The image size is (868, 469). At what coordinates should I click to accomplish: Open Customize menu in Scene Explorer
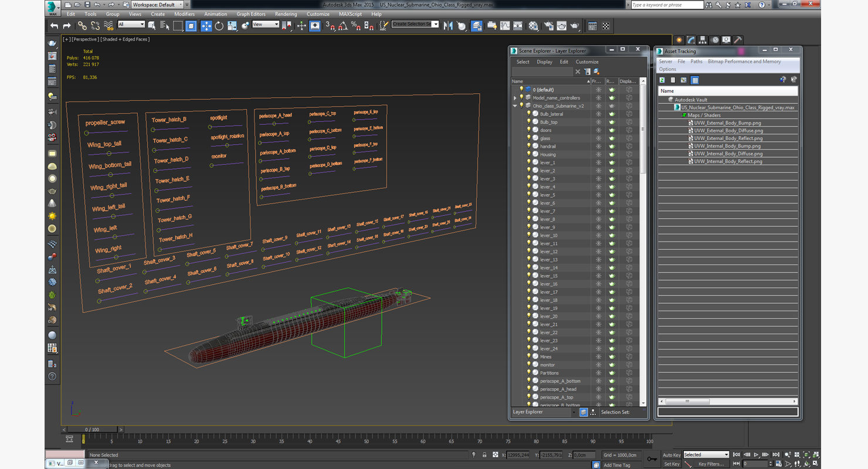coord(587,62)
